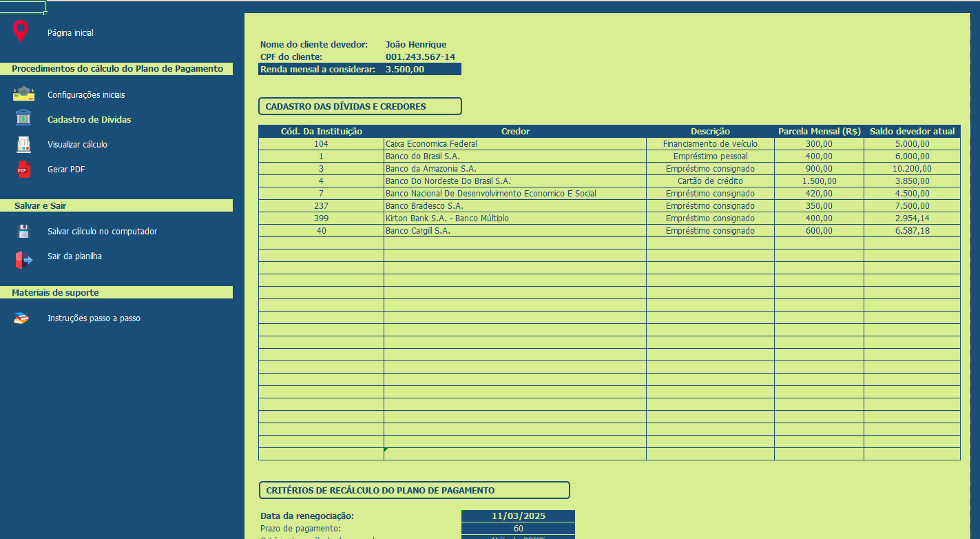Screen dimensions: 980x539
Task: Click the Configurações iniciais icon
Action: coord(23,94)
